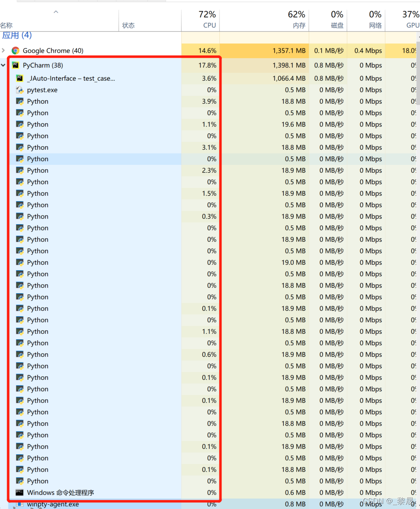The width and height of the screenshot is (420, 509).
Task: Click Python icon in the 1.5% CPU row
Action: [19, 193]
